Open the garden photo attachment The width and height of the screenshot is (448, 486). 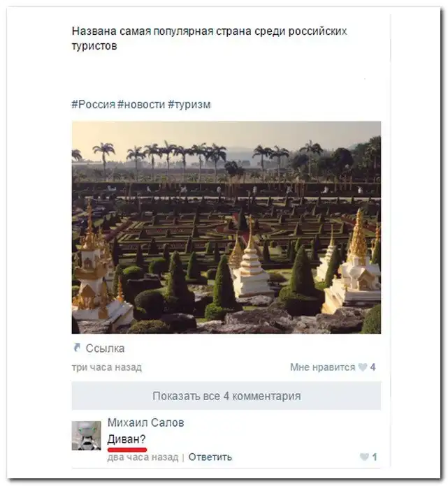(x=226, y=227)
